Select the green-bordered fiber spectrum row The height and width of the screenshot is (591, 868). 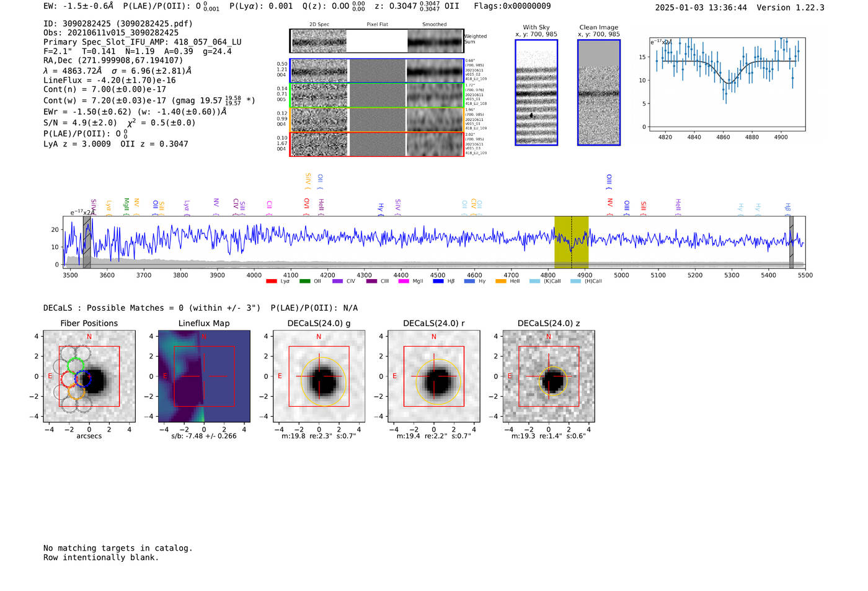[x=376, y=96]
